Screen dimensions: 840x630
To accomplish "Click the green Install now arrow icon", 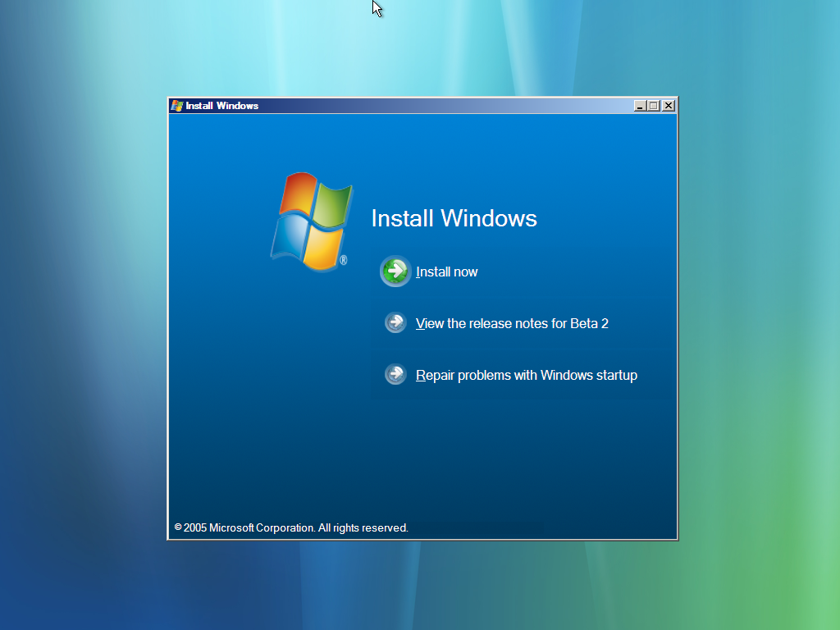I will [395, 271].
